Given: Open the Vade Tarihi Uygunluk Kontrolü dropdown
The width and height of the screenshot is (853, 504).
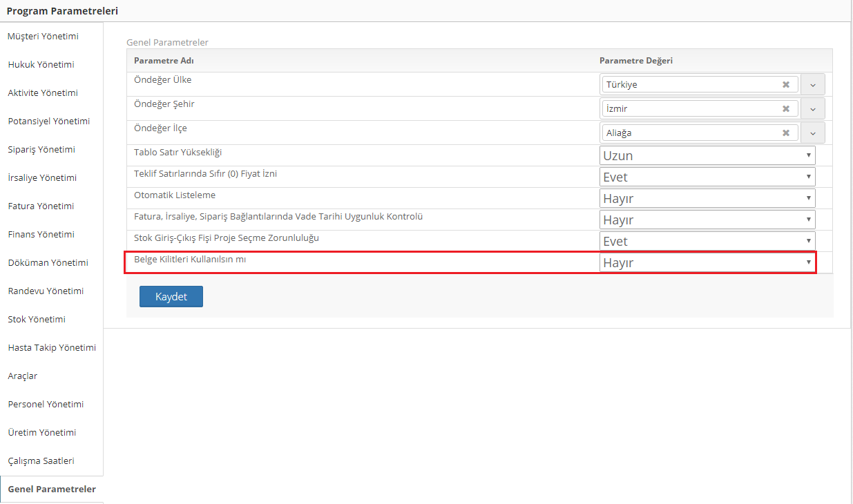Looking at the screenshot, I should [x=707, y=220].
